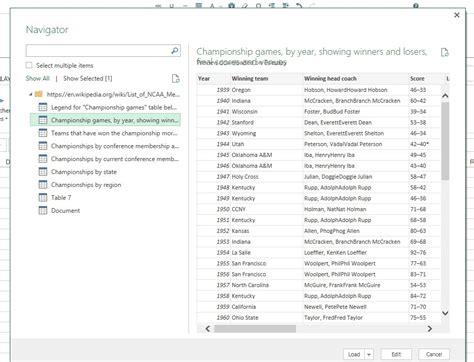This screenshot has height=362, width=474.
Task: Click the table icon of Championships by state
Action: click(43, 172)
